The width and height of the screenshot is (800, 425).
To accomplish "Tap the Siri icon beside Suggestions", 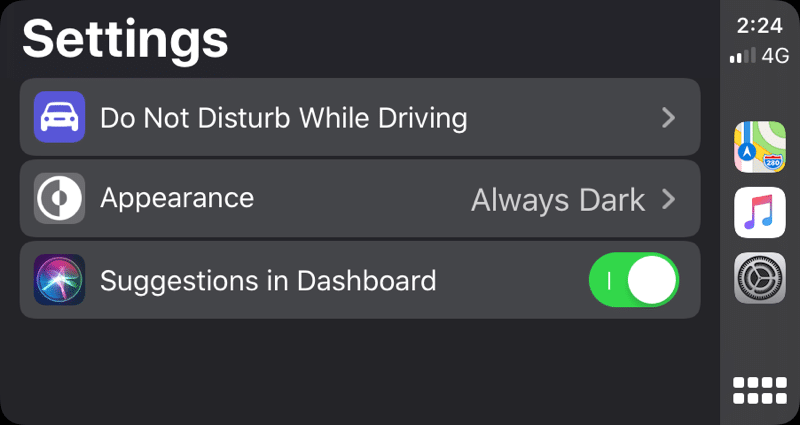I will (x=59, y=279).
